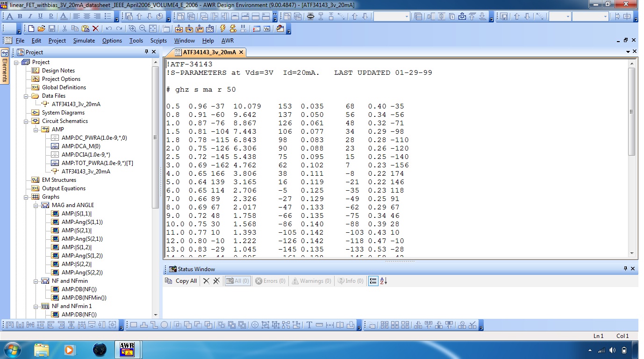Click the View All fit icon
644x359 pixels.
click(x=153, y=29)
